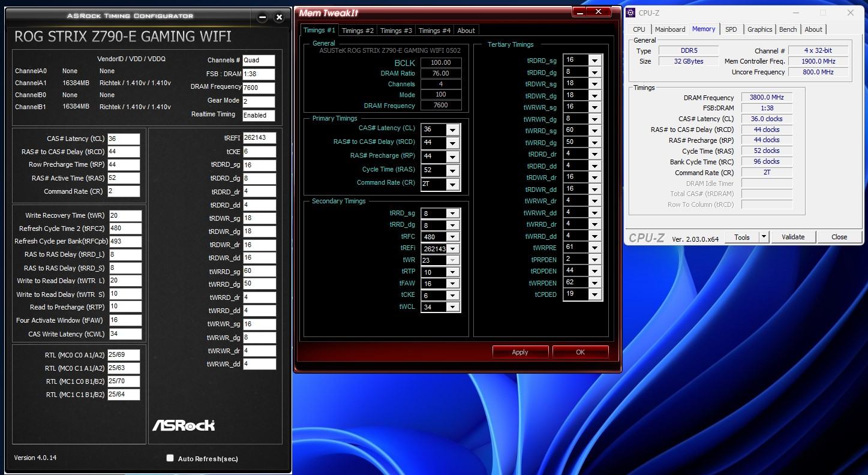
Task: Click the Apply button in Mem TweakIt
Action: tap(520, 352)
